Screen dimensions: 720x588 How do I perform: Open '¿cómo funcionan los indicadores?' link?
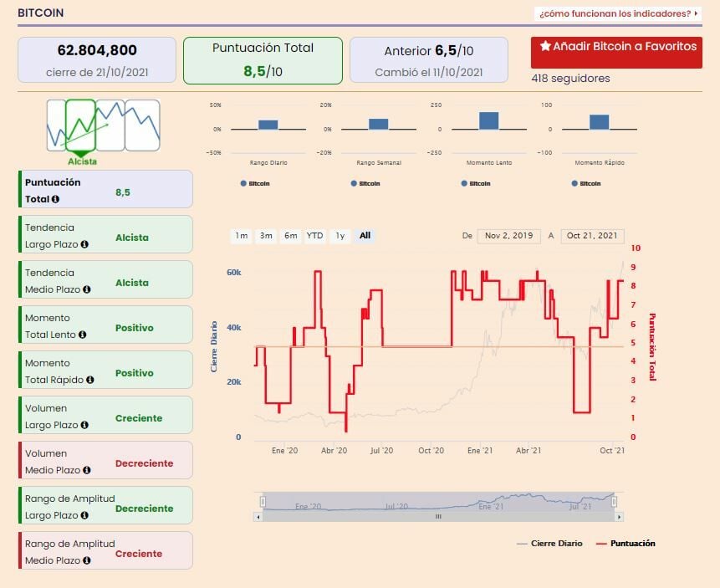618,13
